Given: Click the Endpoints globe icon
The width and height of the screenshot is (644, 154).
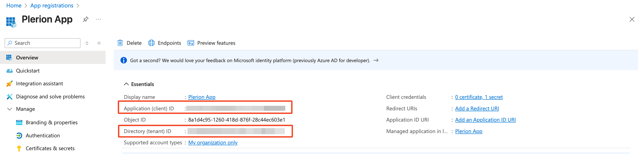Looking at the screenshot, I should 151,43.
